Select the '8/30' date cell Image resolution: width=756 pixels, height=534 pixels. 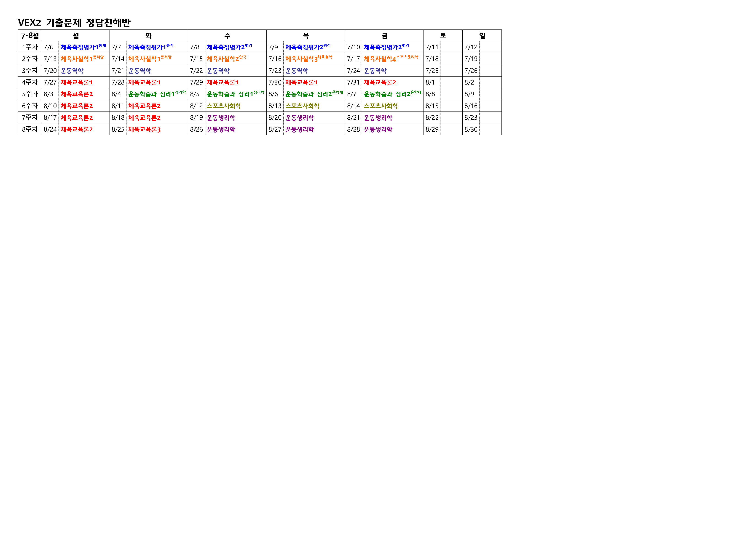[471, 130]
